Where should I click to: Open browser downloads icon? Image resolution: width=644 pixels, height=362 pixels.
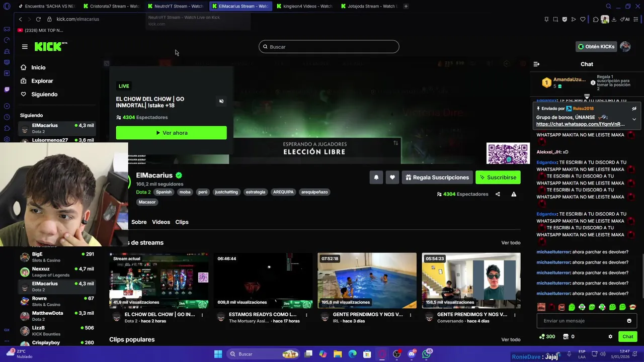coord(614,19)
